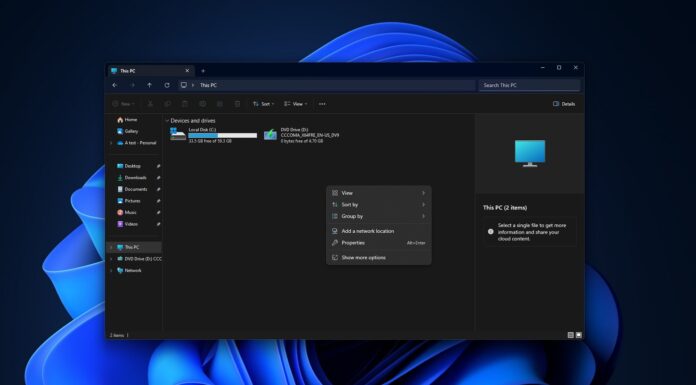
Task: Choose Add a network location
Action: pos(379,231)
